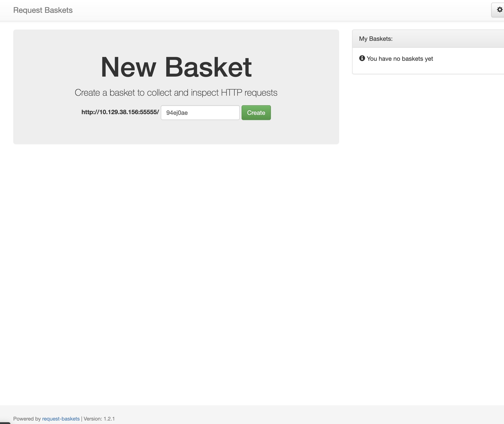Open the settings gear icon
The height and width of the screenshot is (424, 504).
[x=499, y=10]
